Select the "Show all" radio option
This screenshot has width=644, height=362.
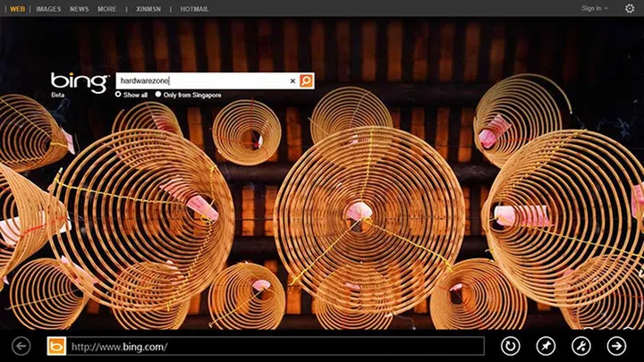[118, 94]
